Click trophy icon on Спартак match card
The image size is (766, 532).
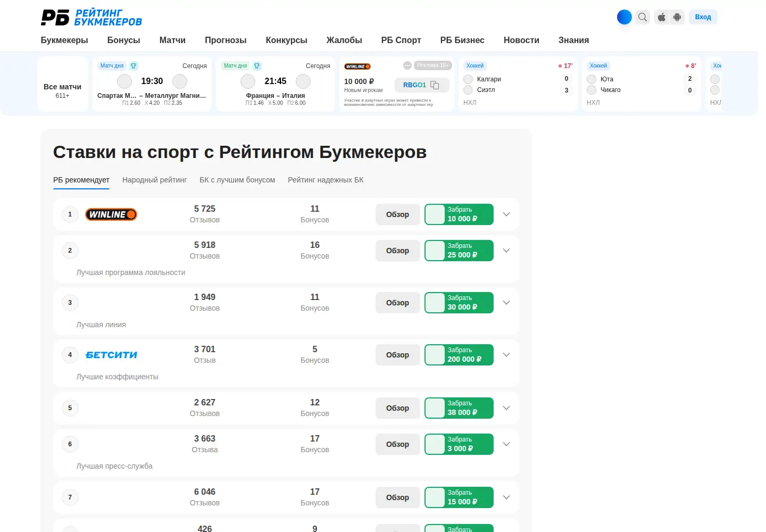tap(134, 66)
